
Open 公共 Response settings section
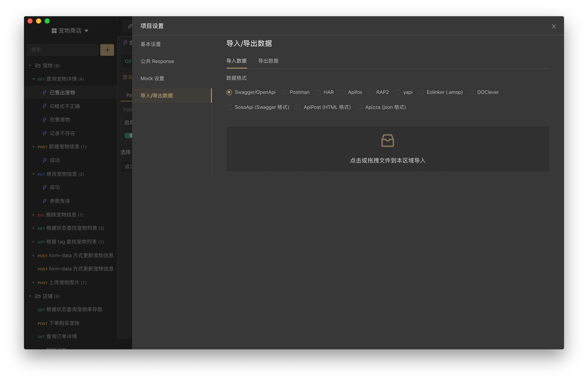(157, 61)
